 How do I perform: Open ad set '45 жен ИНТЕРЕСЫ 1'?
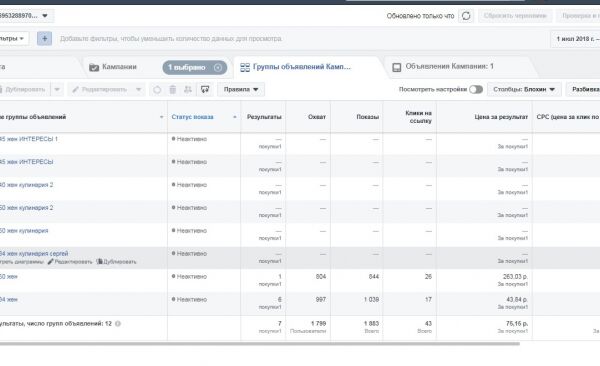29,139
